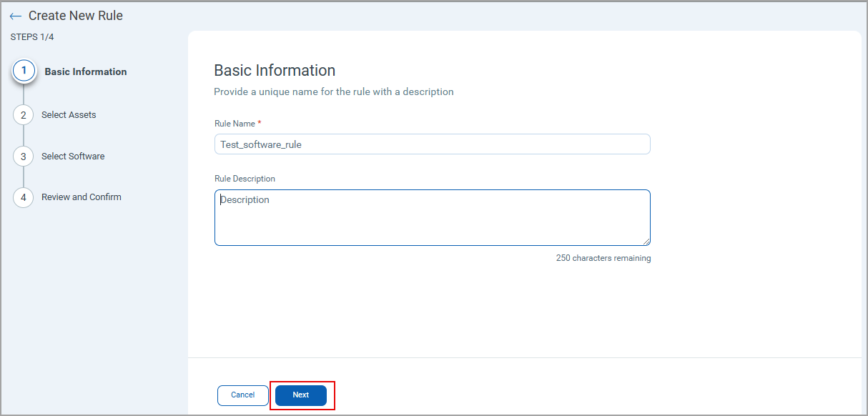Click inside the Rule Description box
The height and width of the screenshot is (416, 868).
pyautogui.click(x=432, y=217)
